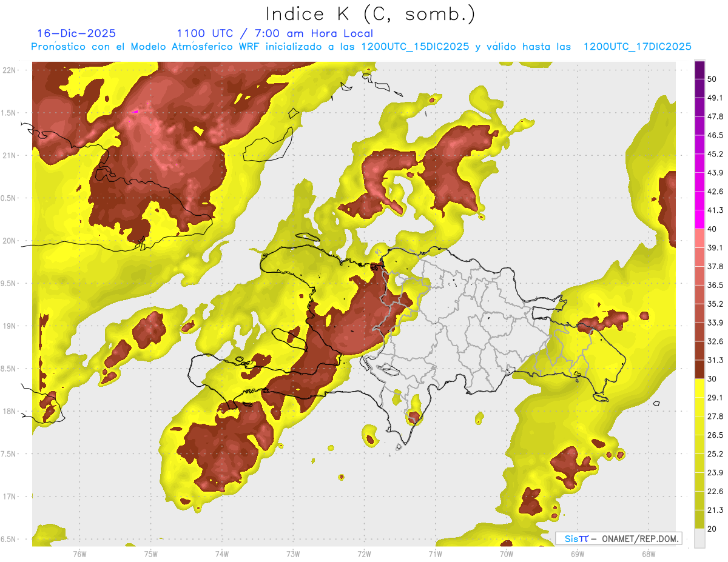
Task: Click the latitude axis label '21N'
Action: point(10,155)
